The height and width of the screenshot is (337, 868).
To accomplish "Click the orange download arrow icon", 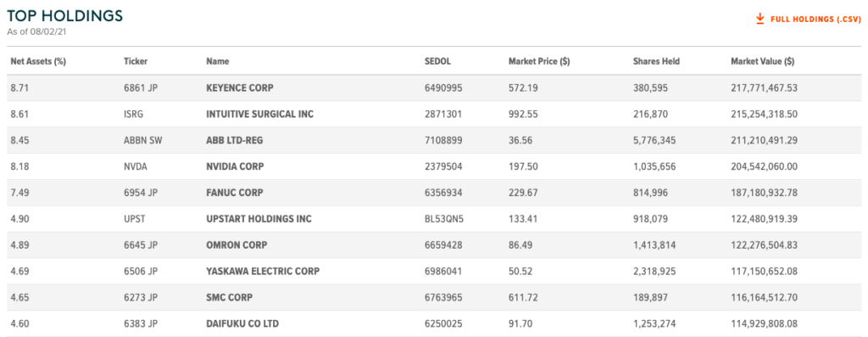I will click(x=759, y=19).
